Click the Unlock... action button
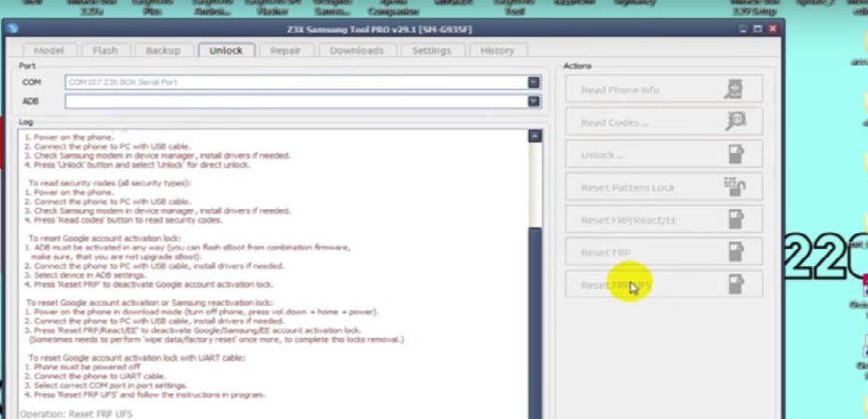The image size is (868, 419). point(664,155)
